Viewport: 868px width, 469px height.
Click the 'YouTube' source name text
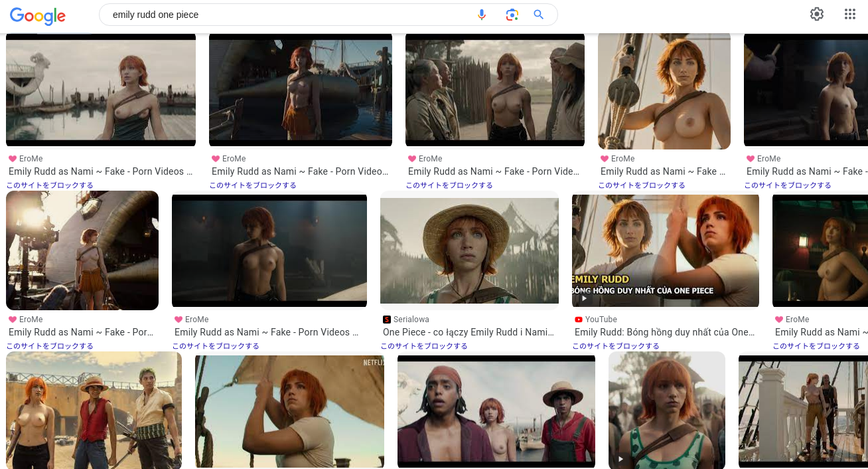click(x=601, y=320)
